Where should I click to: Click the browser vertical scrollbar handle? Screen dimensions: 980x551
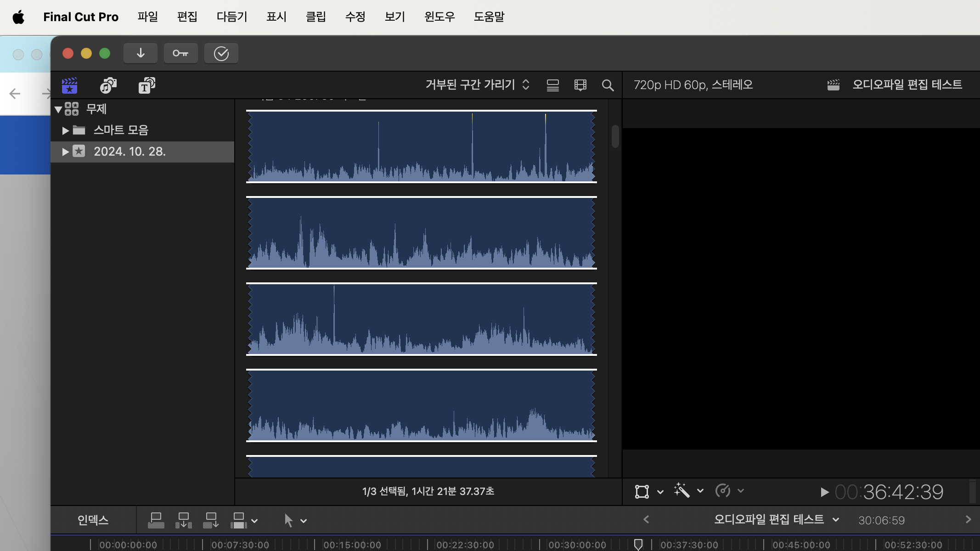point(615,136)
